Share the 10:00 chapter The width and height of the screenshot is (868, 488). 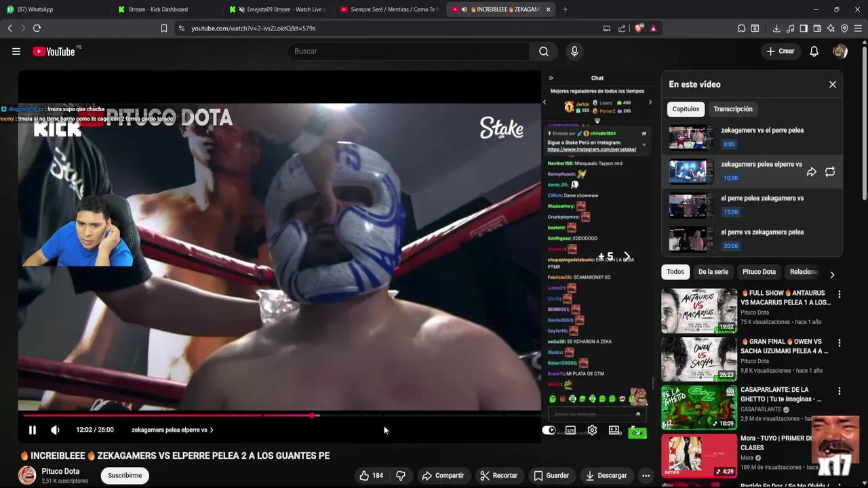812,172
